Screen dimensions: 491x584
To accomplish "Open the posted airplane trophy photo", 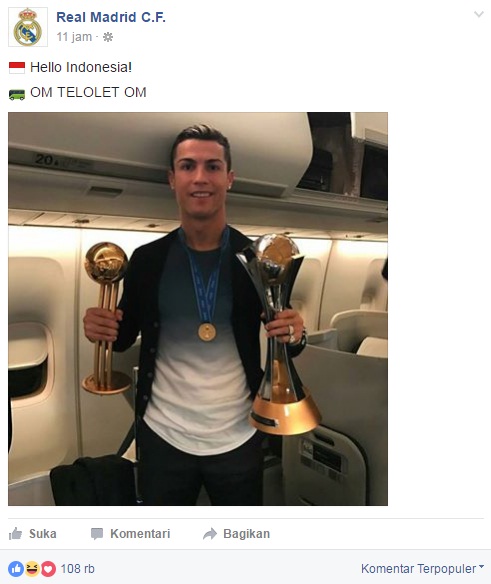I will (x=198, y=309).
